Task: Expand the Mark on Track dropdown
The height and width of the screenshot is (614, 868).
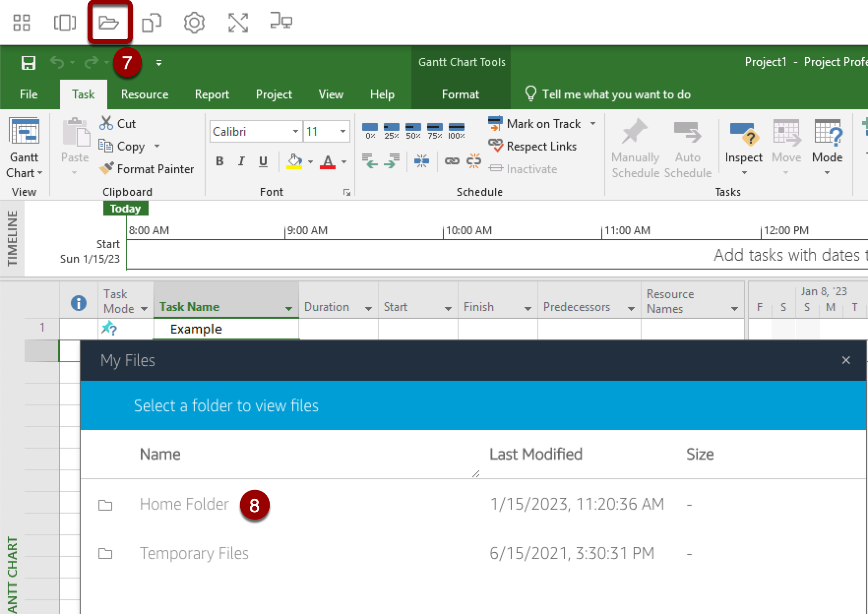Action: (593, 123)
